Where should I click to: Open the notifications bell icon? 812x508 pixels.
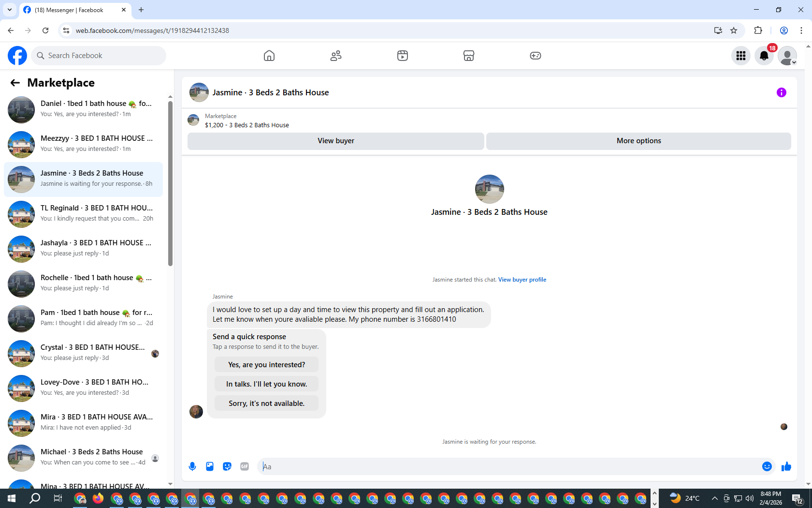(764, 56)
